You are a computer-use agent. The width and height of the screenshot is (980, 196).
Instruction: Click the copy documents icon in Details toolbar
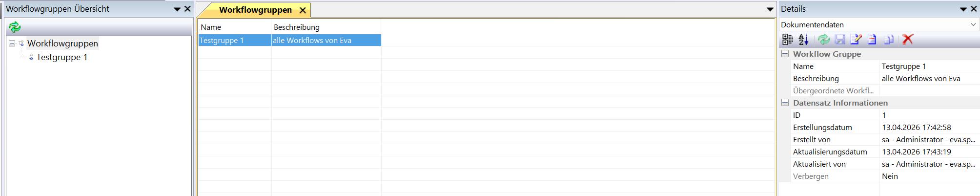(x=888, y=39)
